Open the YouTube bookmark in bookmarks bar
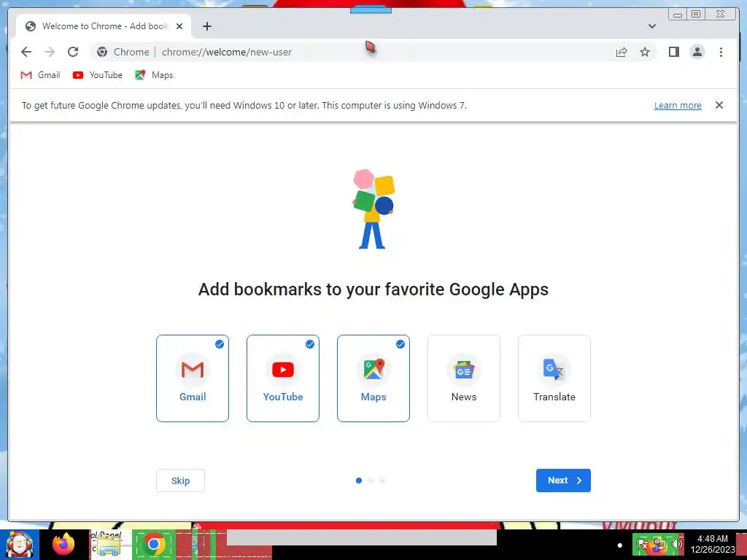The image size is (747, 560). (98, 75)
